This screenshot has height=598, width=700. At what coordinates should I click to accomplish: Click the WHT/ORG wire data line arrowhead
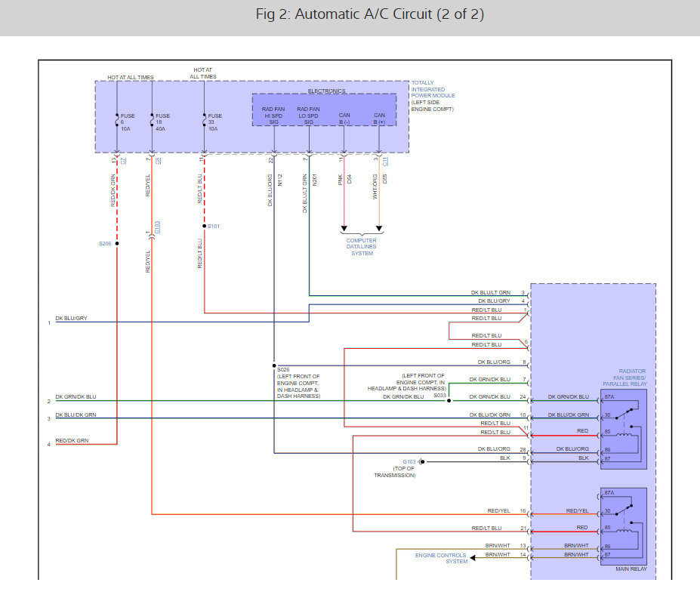point(379,229)
